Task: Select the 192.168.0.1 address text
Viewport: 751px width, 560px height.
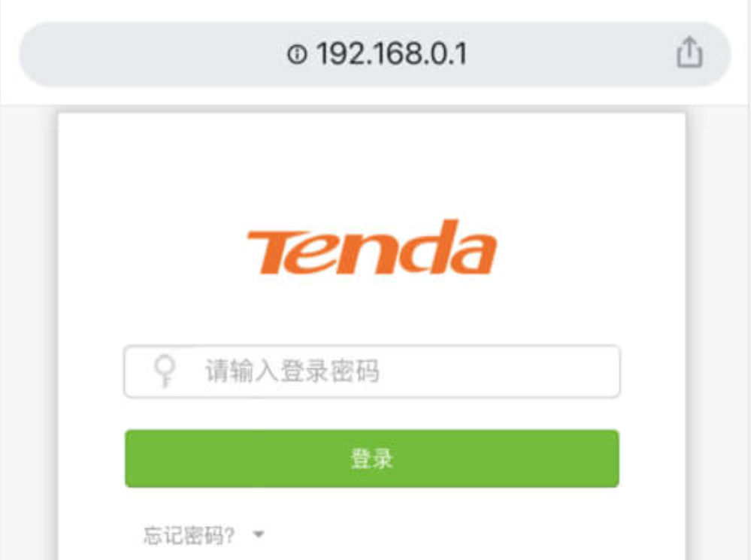Action: [391, 53]
